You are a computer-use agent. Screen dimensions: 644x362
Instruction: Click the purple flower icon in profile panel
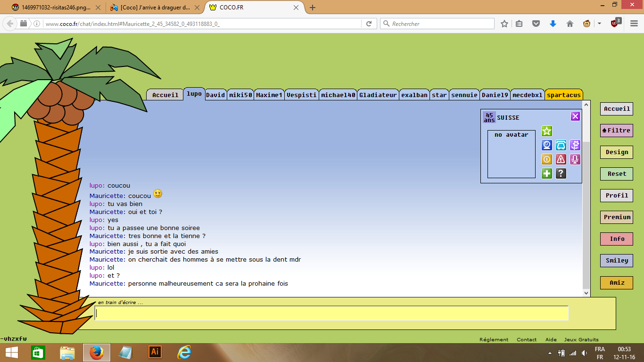(x=575, y=145)
